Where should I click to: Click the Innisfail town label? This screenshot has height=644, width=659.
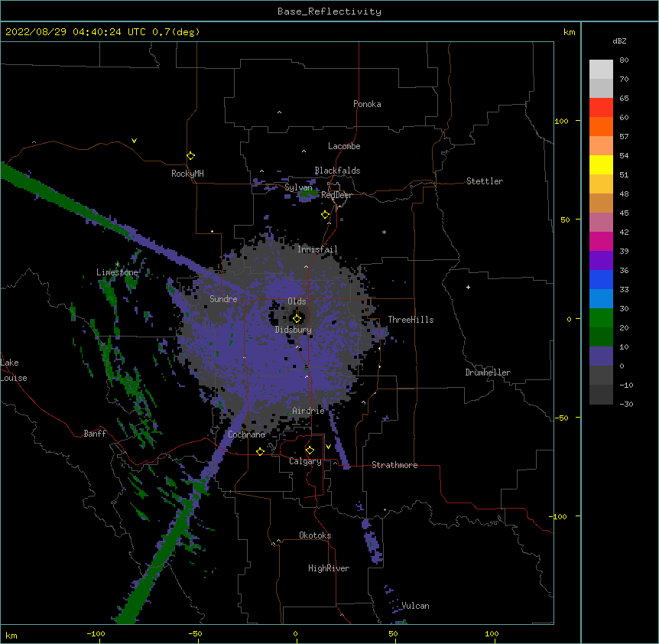coord(317,249)
